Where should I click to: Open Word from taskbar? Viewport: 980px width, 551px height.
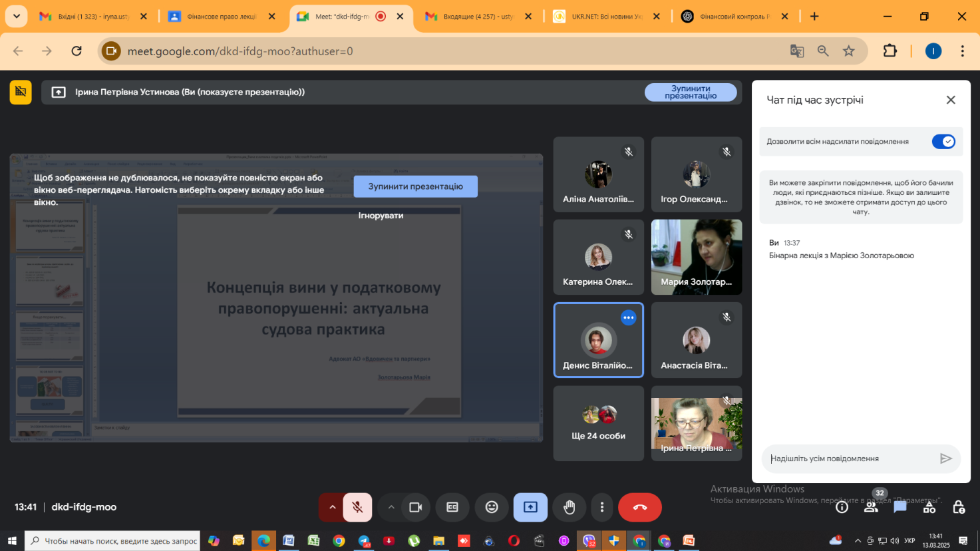pos(289,541)
